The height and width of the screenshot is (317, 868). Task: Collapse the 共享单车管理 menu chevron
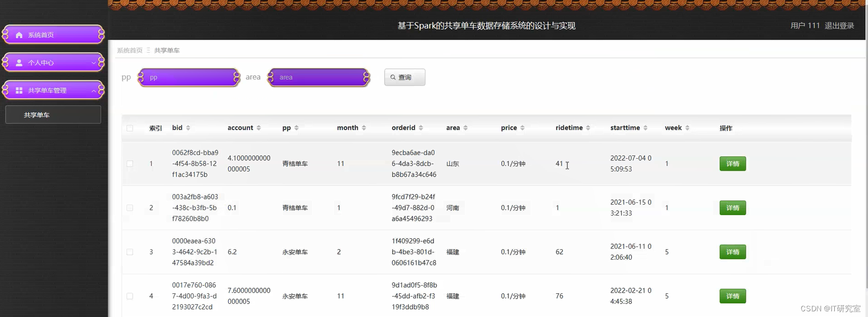tap(93, 91)
